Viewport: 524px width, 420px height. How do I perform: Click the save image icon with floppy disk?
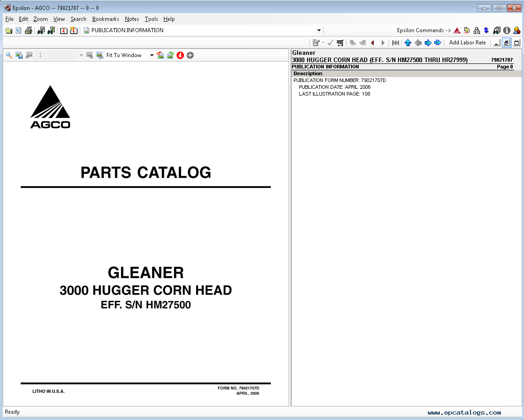19,56
